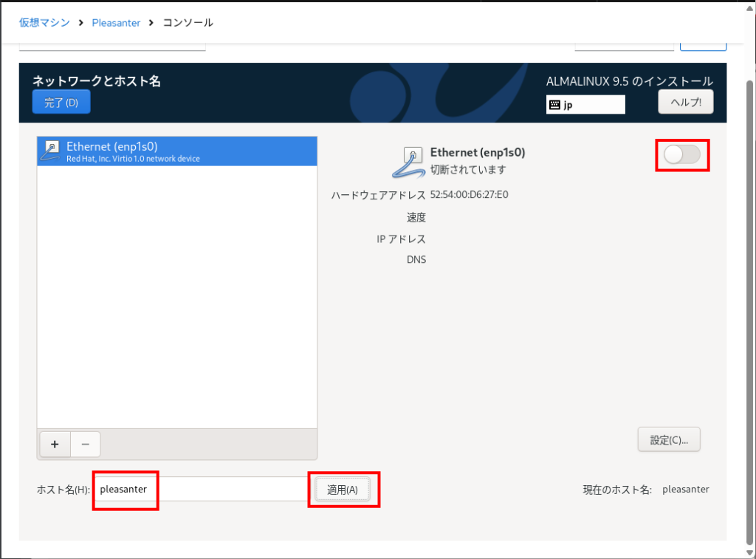
Task: Enable the Ethernet connection toggle switch
Action: coord(682,154)
